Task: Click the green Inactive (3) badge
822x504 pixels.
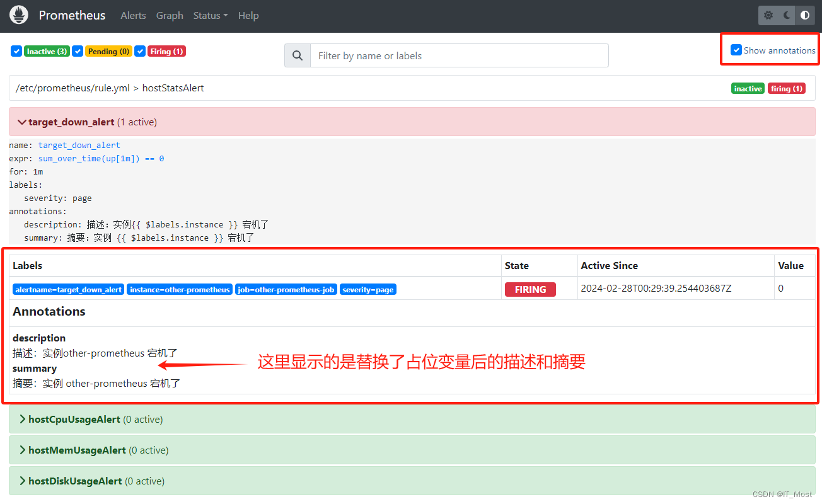Action: click(47, 52)
